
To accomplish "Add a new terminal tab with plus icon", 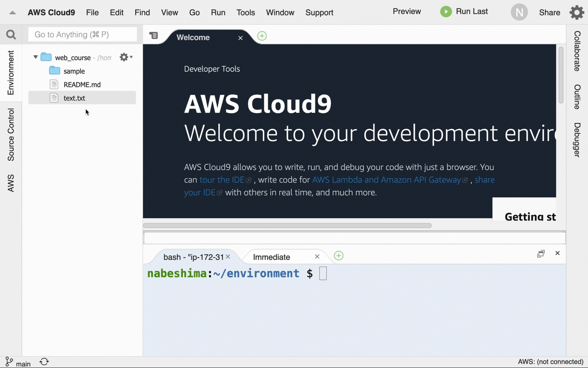I will pyautogui.click(x=339, y=256).
